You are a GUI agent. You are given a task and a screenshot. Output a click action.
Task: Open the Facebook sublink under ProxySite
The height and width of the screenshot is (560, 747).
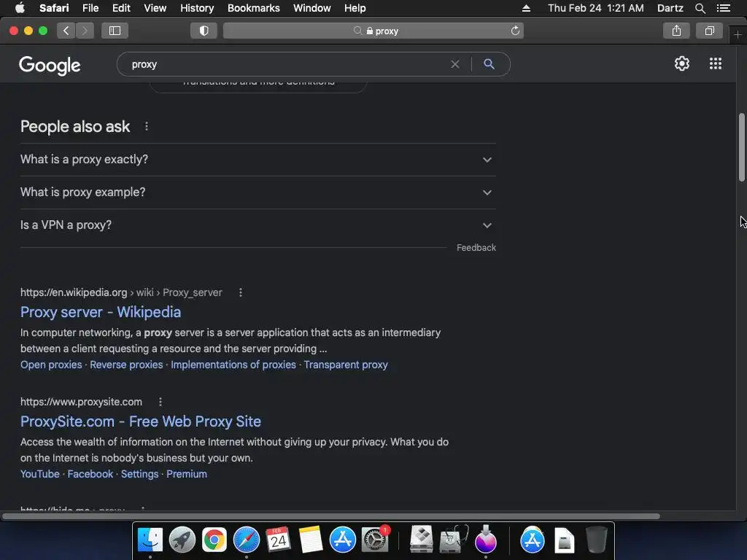(90, 474)
